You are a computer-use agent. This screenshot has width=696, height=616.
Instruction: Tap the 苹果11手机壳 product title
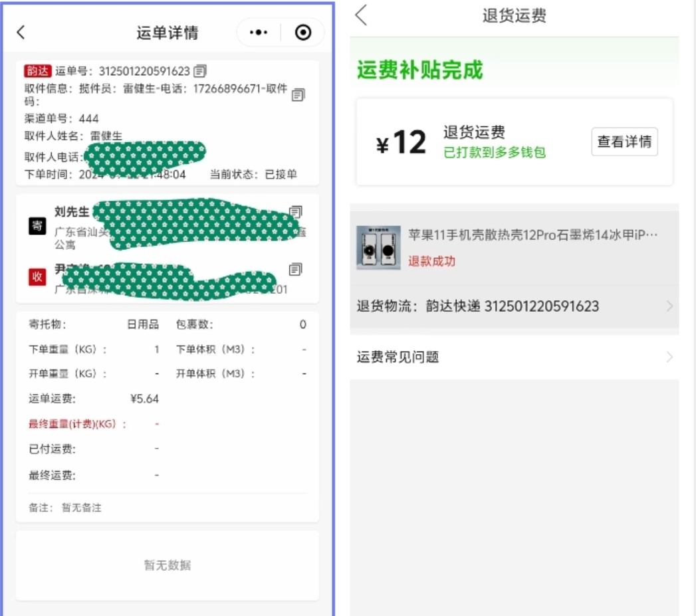click(x=532, y=235)
